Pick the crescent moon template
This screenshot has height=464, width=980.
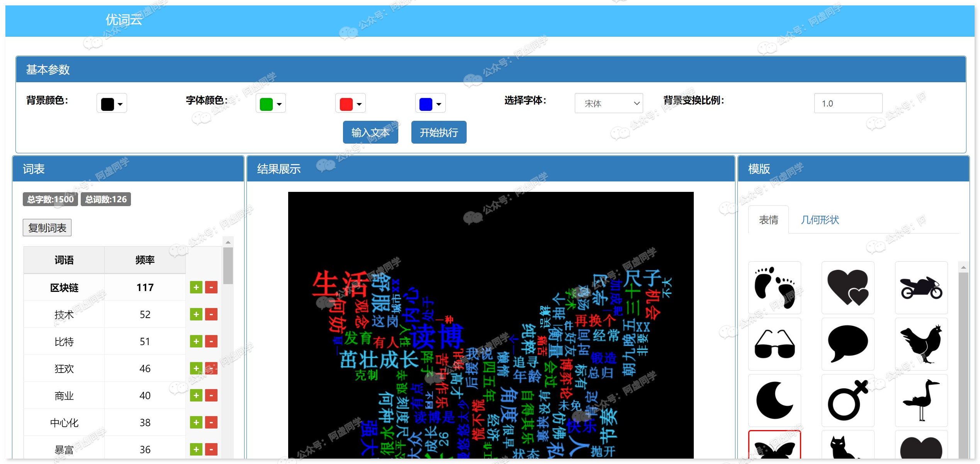[774, 400]
